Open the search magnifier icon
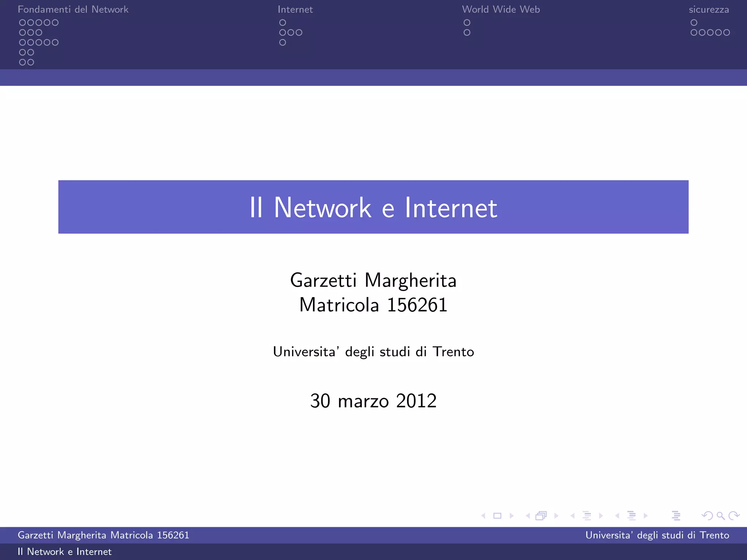The width and height of the screenshot is (747, 560). [x=721, y=516]
